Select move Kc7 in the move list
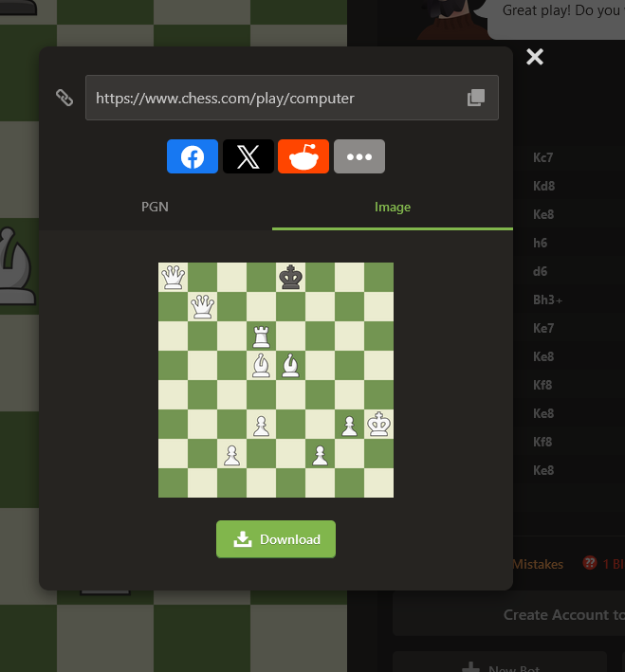The image size is (625, 672). point(542,157)
